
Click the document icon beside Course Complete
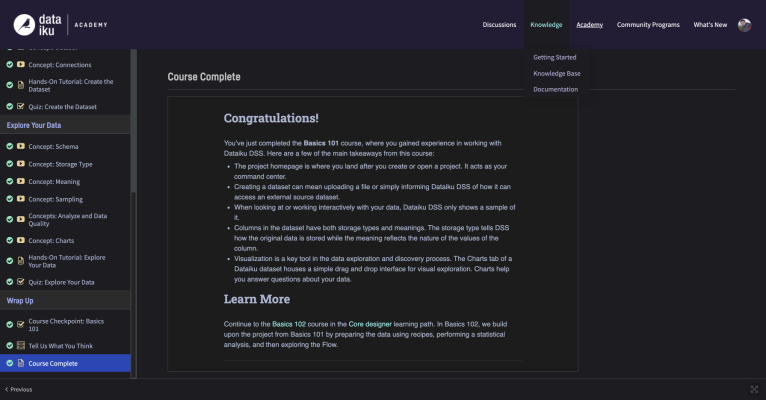[x=21, y=363]
